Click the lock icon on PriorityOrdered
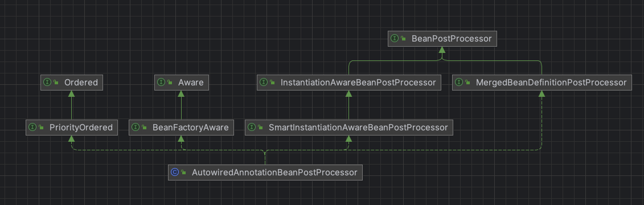 pyautogui.click(x=42, y=128)
